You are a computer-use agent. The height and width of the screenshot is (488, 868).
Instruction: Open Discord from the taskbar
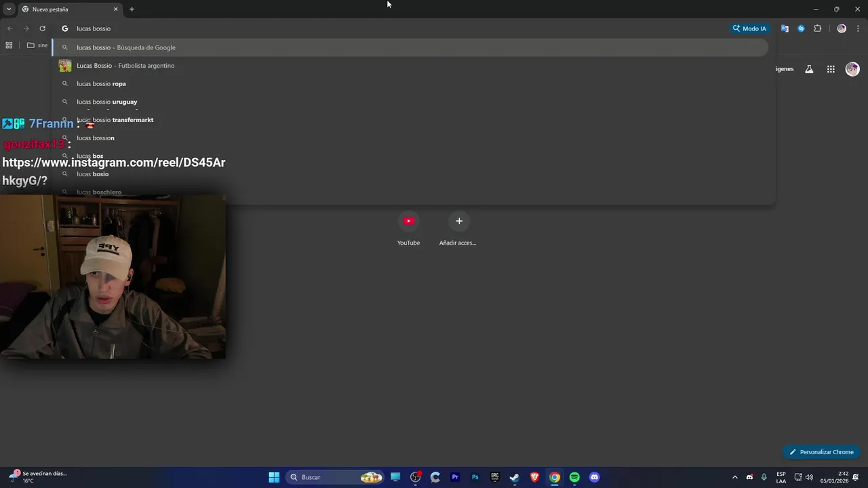pos(595,477)
